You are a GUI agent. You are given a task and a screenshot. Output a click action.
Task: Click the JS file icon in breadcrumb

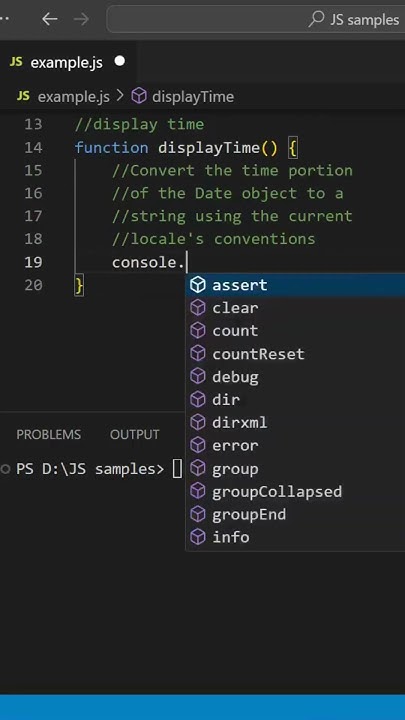[23, 96]
